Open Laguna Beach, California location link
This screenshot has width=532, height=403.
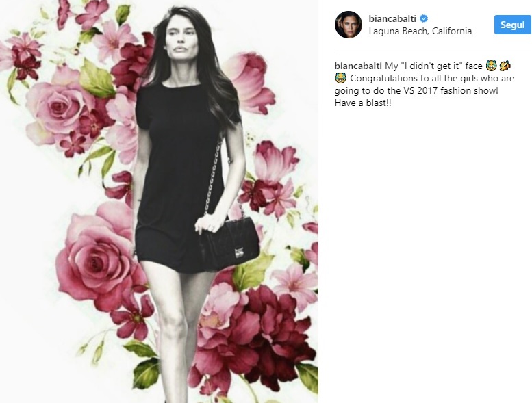[x=420, y=31]
